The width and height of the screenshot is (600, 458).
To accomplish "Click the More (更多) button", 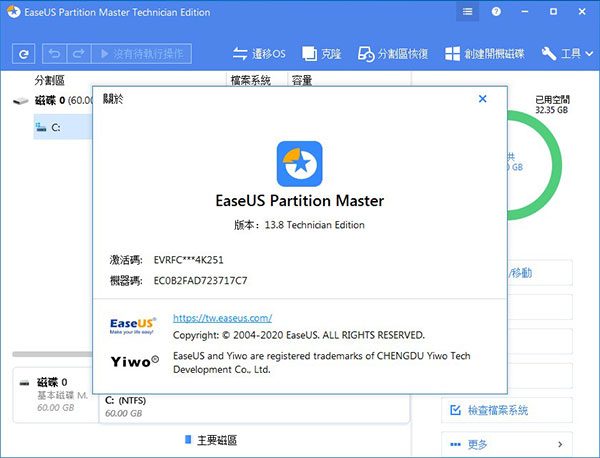I will pyautogui.click(x=507, y=444).
